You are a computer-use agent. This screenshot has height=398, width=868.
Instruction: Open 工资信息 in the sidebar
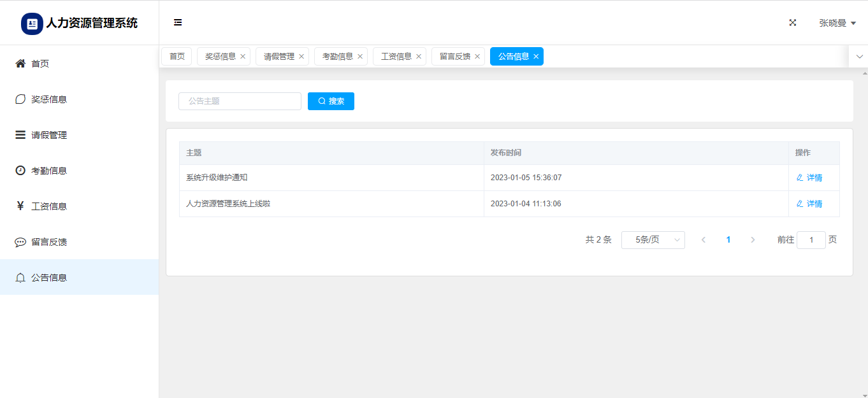tap(49, 206)
